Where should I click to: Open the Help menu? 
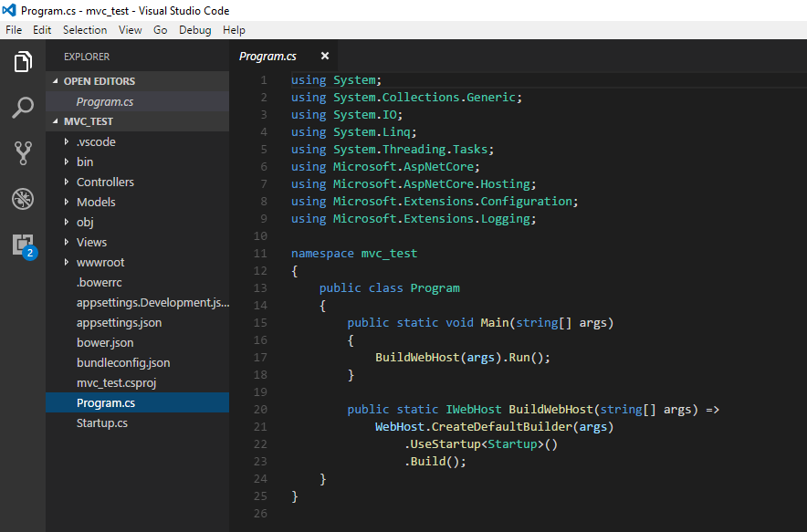tap(234, 30)
